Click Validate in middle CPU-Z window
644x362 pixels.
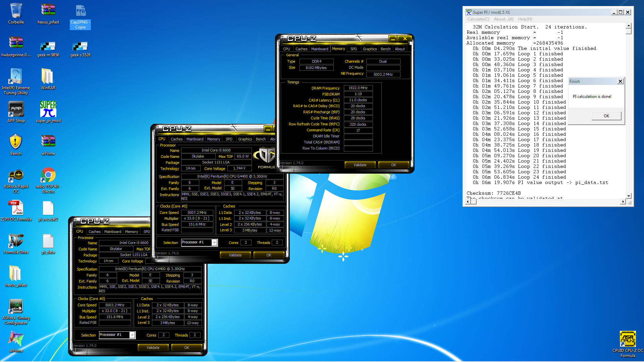235,255
